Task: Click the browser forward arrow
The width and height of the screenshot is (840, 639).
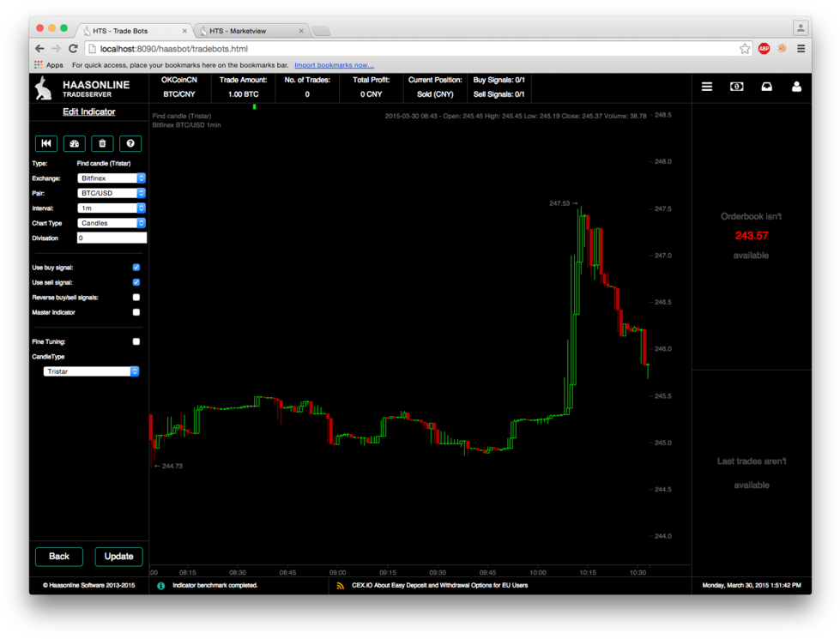Action: (x=57, y=49)
